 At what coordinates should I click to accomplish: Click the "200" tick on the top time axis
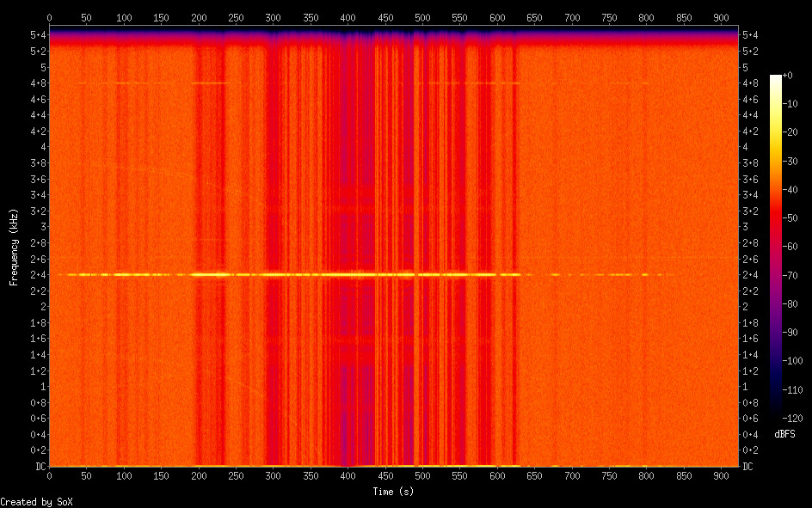(x=198, y=16)
